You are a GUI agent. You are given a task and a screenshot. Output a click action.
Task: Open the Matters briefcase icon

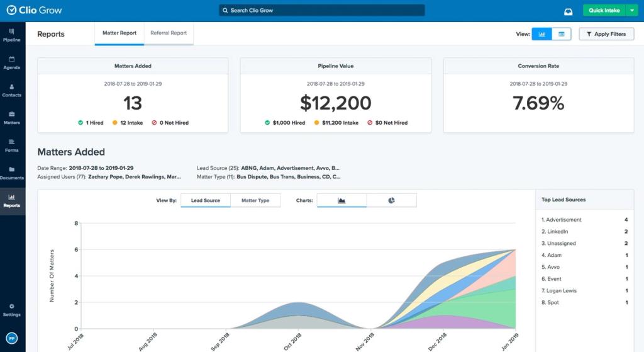coord(12,114)
